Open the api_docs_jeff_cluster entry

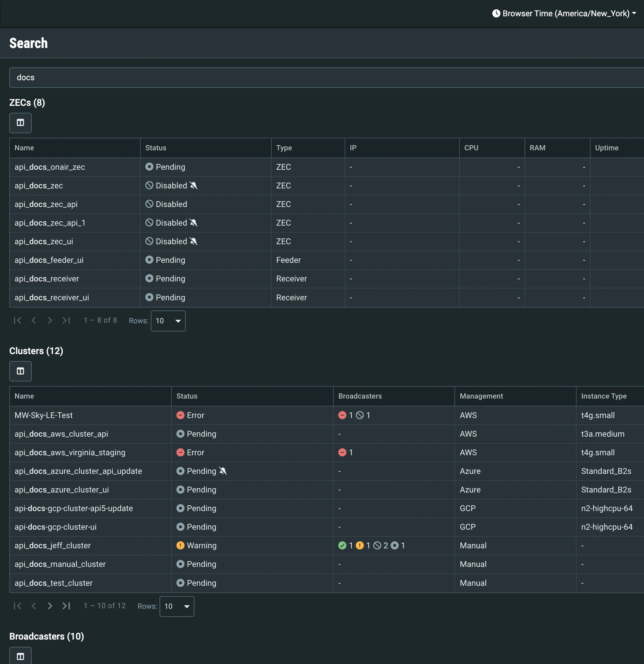(53, 545)
